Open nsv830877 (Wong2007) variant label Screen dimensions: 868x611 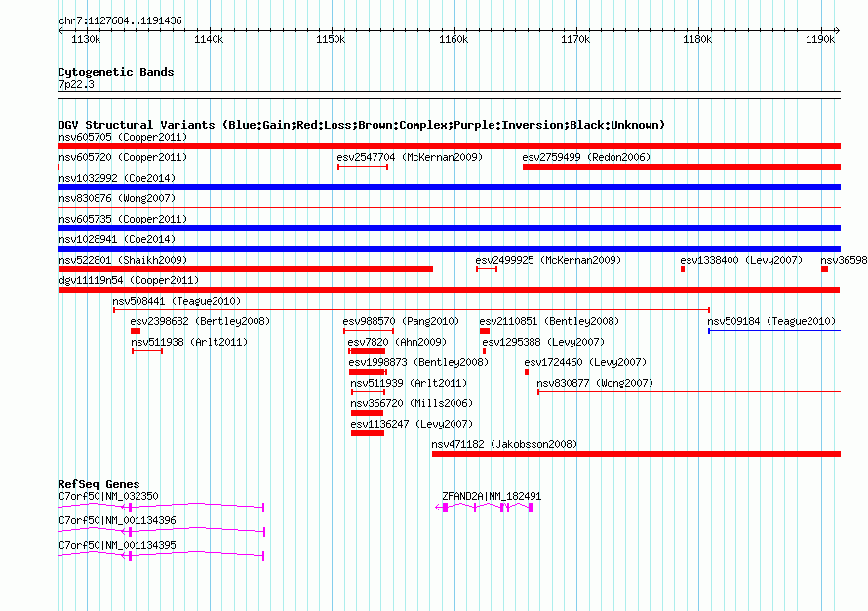pos(595,383)
